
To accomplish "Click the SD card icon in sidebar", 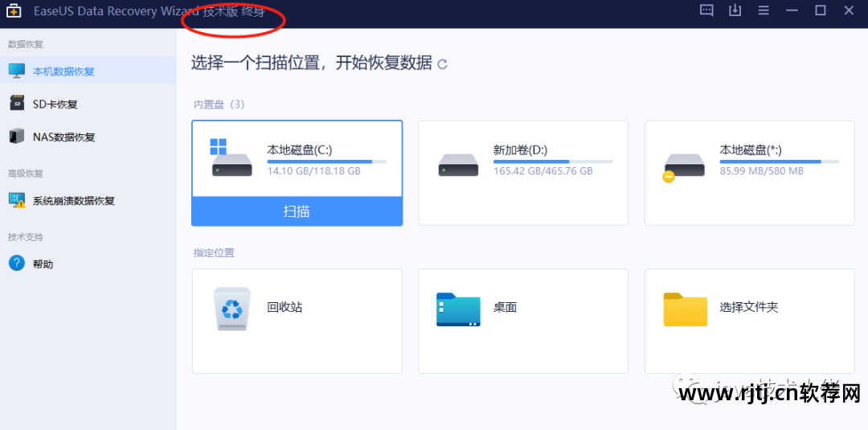I will pyautogui.click(x=17, y=103).
